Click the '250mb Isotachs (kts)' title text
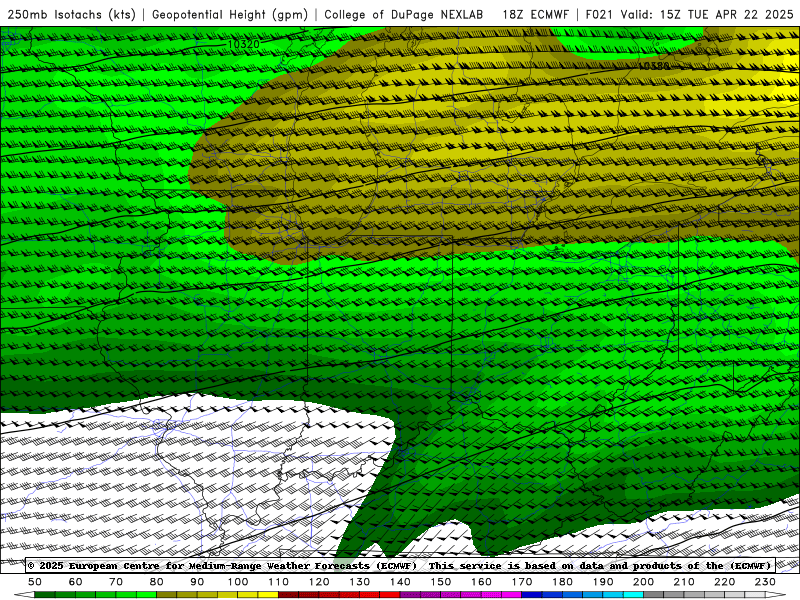 point(71,14)
